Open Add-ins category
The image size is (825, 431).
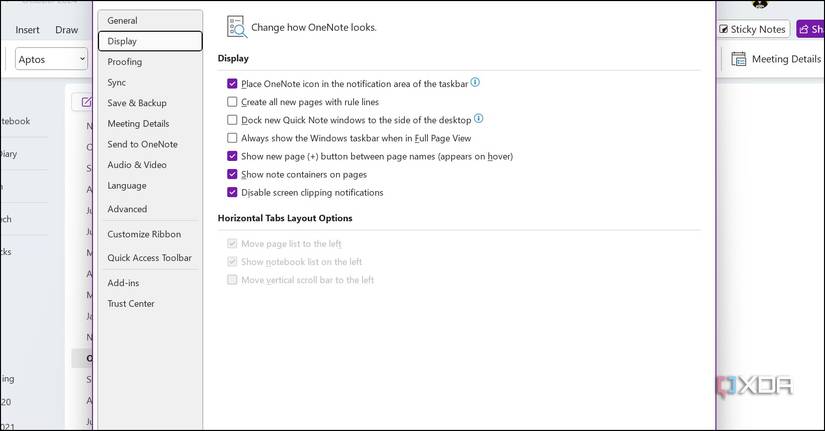[150, 283]
